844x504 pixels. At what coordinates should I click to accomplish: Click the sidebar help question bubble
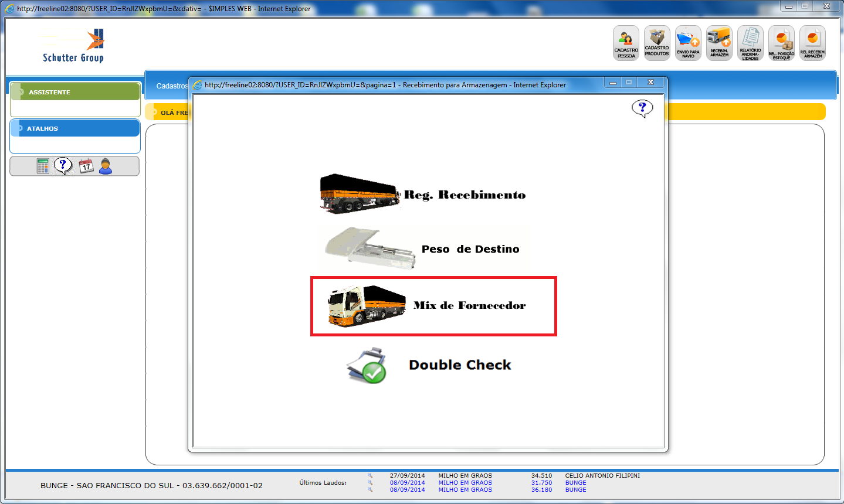tap(63, 166)
